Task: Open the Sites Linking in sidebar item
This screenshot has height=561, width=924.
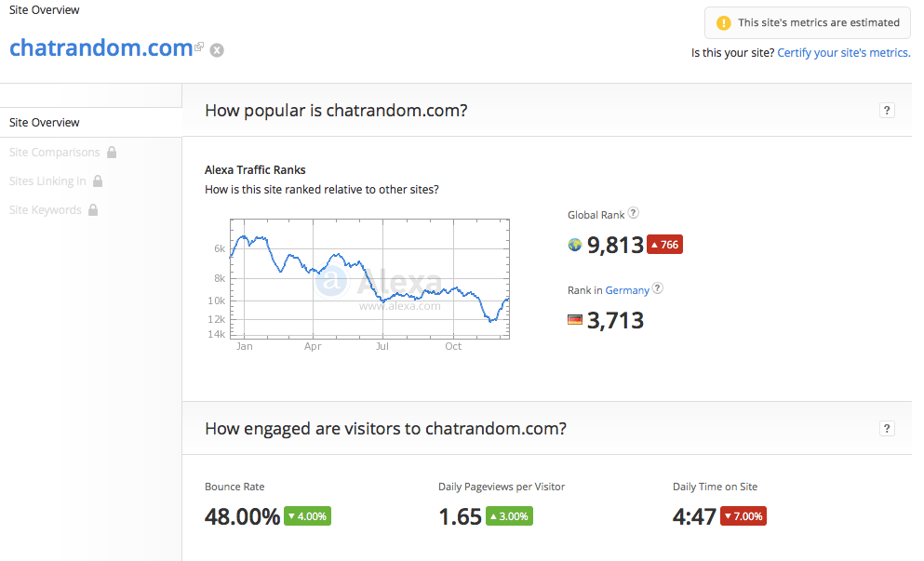Action: click(x=47, y=180)
